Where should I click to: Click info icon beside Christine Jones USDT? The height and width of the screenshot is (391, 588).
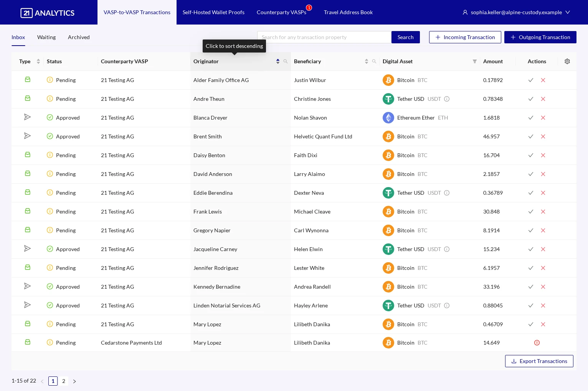click(x=447, y=99)
